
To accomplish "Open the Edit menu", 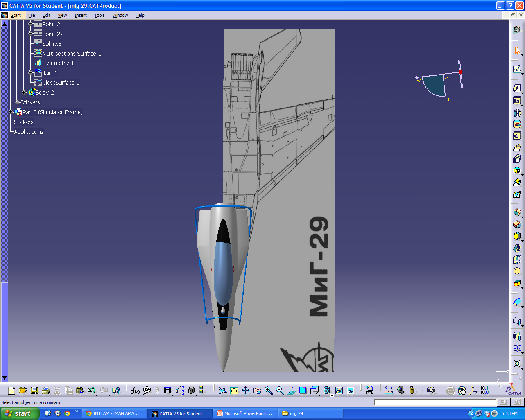I will tap(46, 15).
